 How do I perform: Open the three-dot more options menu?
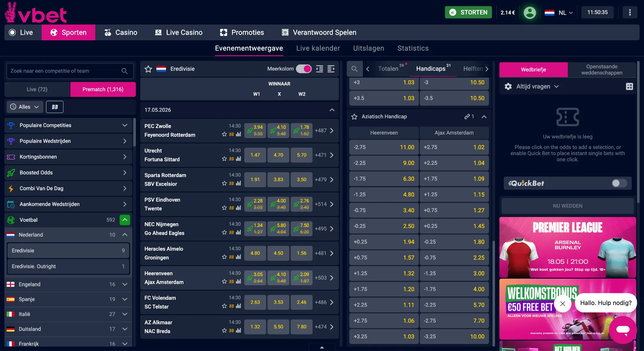[630, 13]
